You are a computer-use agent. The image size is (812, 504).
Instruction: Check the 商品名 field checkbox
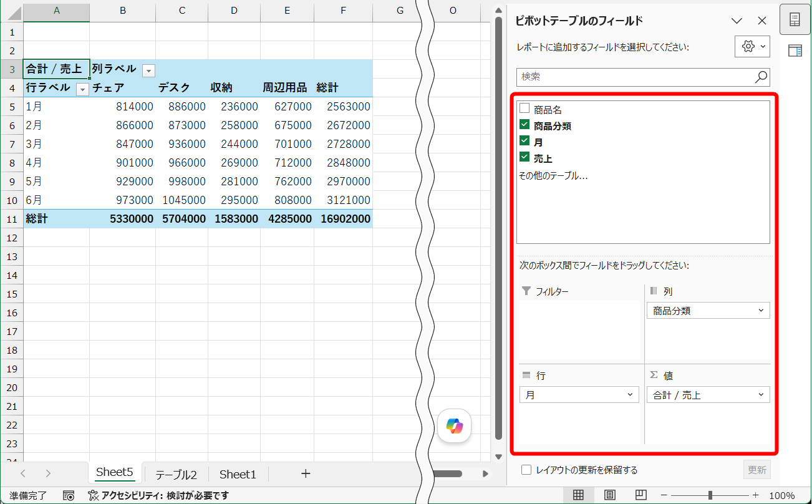524,109
